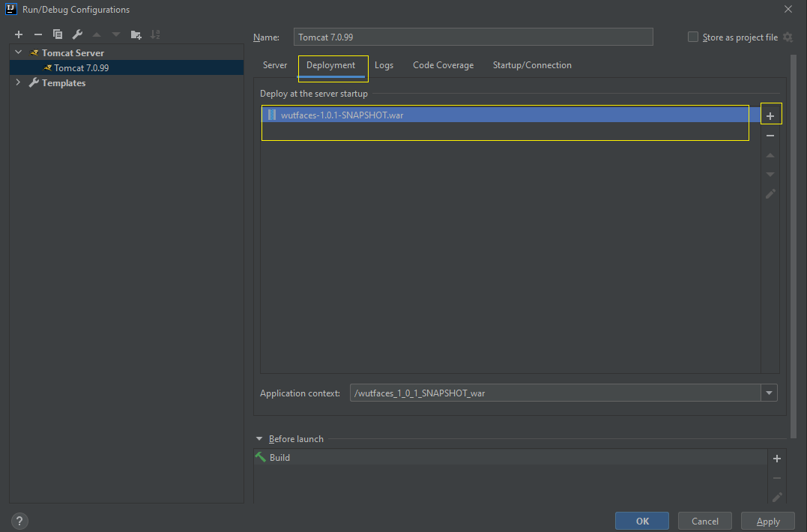The width and height of the screenshot is (807, 532).
Task: Copy the configuration using the duplicate icon
Action: coord(58,34)
